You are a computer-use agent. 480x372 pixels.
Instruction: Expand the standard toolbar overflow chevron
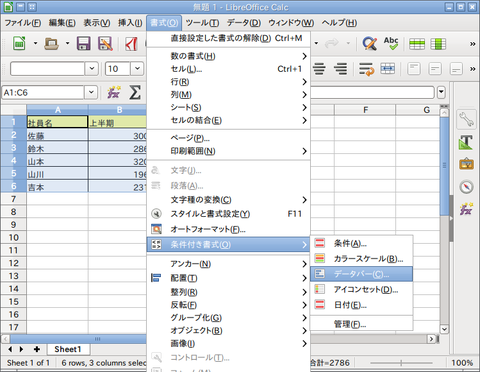coord(472,44)
